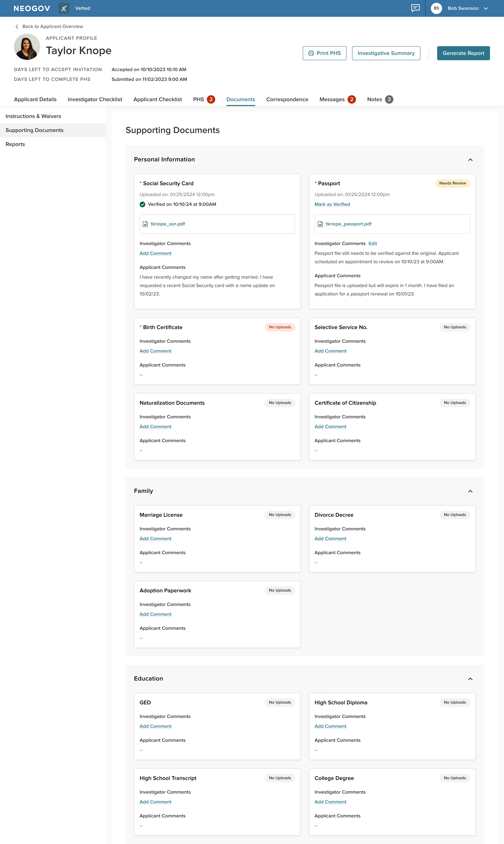Go back to Applicant Overview
The image size is (504, 844).
point(49,26)
